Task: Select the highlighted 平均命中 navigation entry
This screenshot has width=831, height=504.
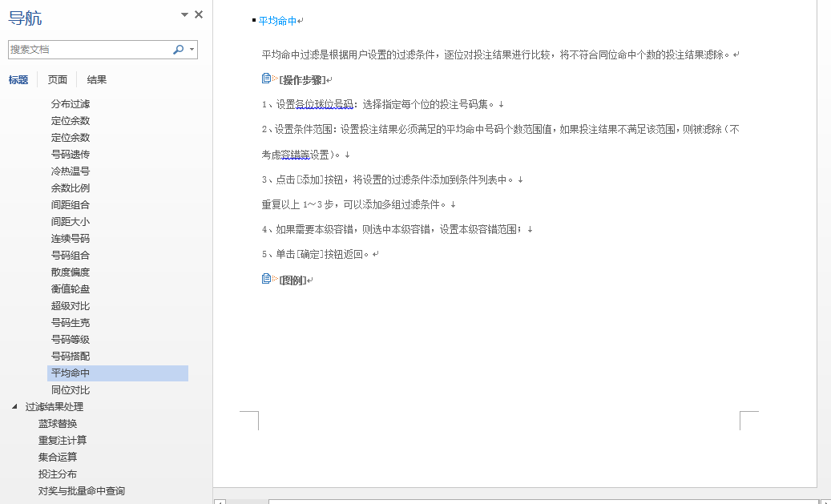Action: pyautogui.click(x=71, y=373)
